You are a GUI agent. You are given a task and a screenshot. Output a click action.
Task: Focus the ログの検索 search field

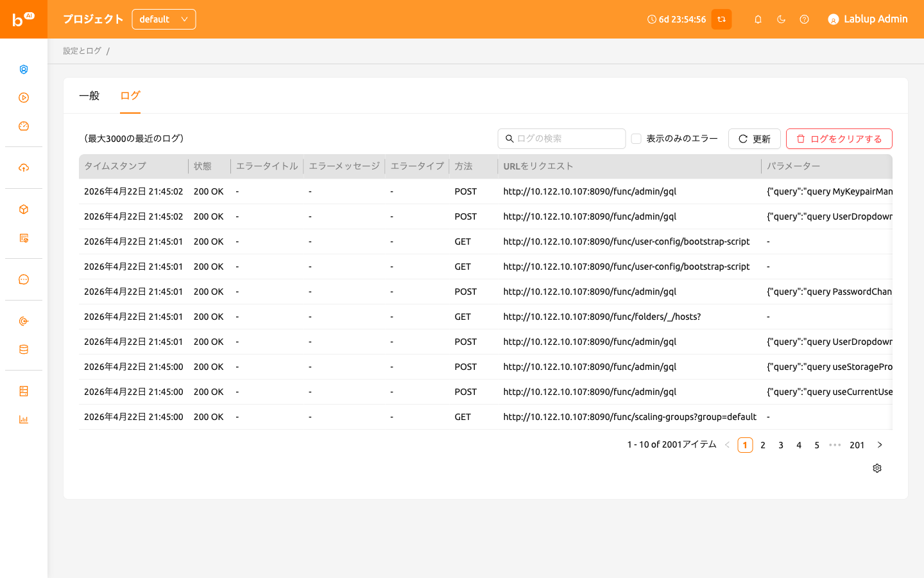pos(561,139)
